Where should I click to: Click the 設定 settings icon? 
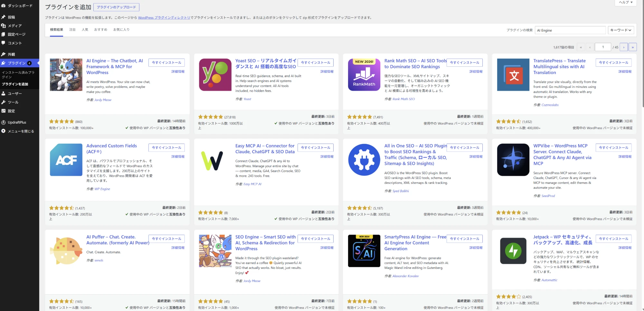click(x=4, y=111)
